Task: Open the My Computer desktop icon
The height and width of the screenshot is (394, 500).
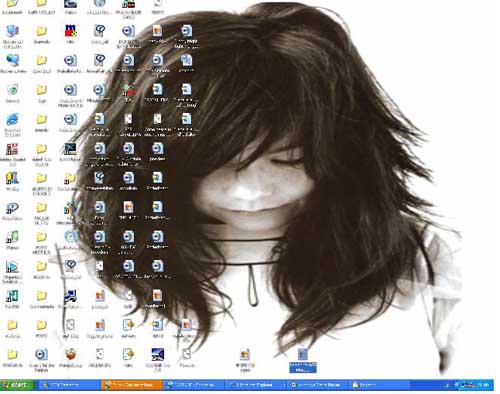Action: point(12,32)
